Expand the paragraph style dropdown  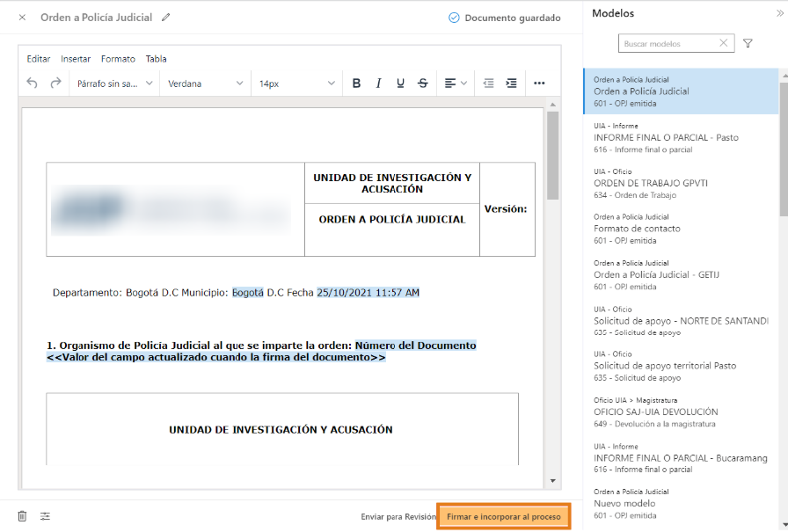(114, 84)
